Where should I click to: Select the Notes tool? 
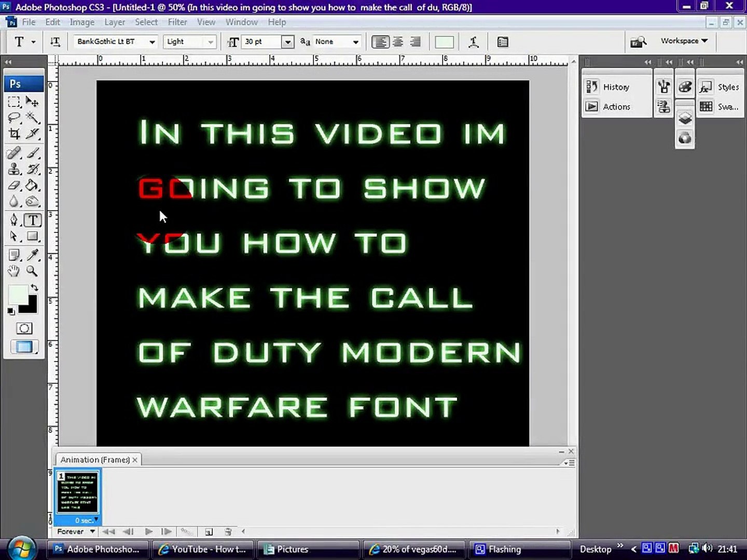pyautogui.click(x=15, y=255)
